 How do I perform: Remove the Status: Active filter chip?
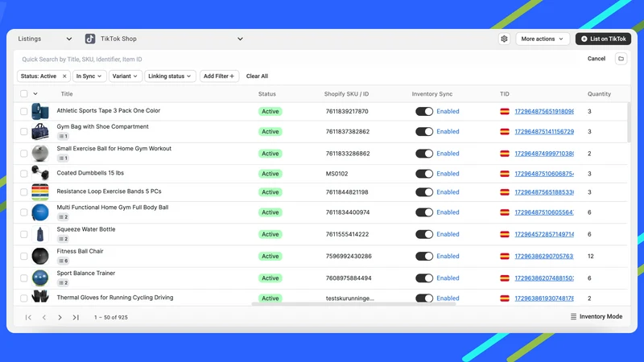pos(64,76)
